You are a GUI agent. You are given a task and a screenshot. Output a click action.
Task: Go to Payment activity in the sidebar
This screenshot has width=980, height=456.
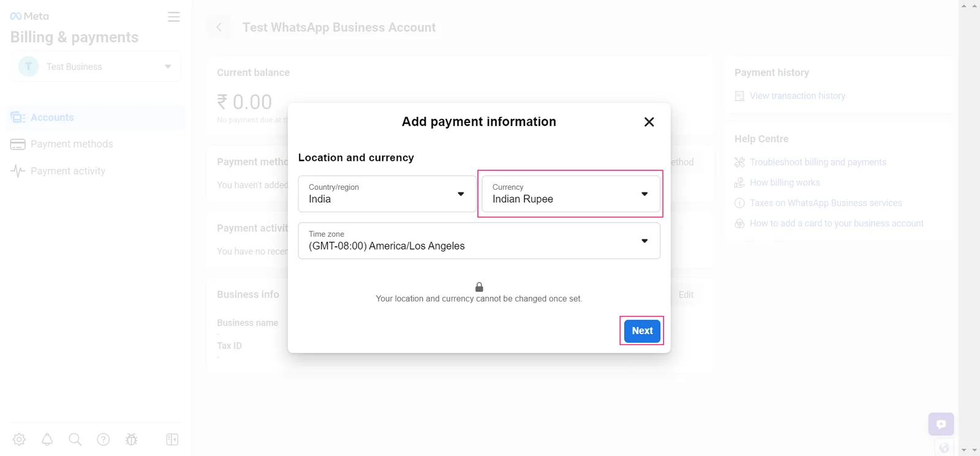tap(96, 171)
